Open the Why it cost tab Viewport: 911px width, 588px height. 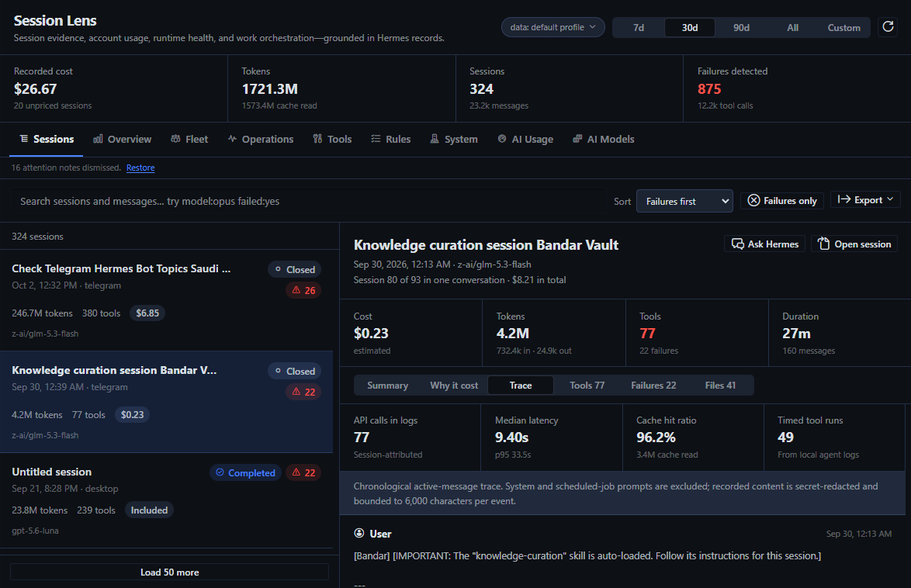tap(454, 386)
